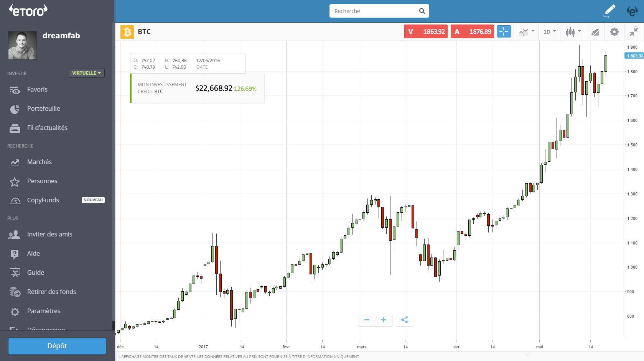
Task: Click the A buy price button
Action: point(472,31)
